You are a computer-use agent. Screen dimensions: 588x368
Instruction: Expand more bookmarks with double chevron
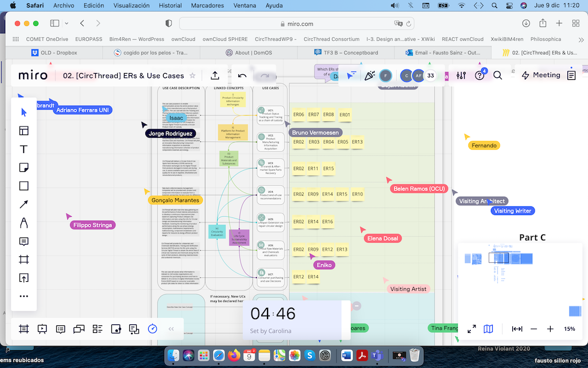(581, 40)
